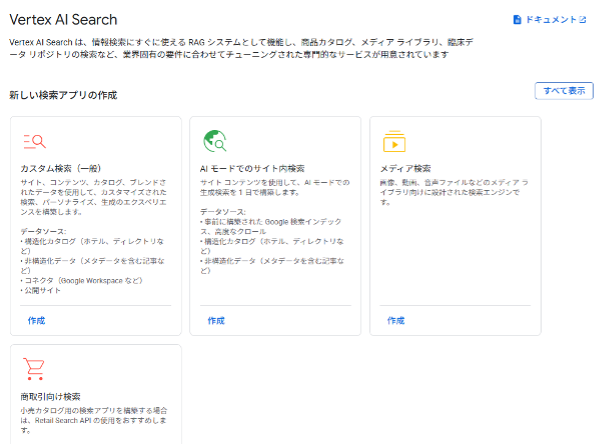The height and width of the screenshot is (444, 604).
Task: Click the external link arrow after ドキュメント
Action: (x=582, y=19)
